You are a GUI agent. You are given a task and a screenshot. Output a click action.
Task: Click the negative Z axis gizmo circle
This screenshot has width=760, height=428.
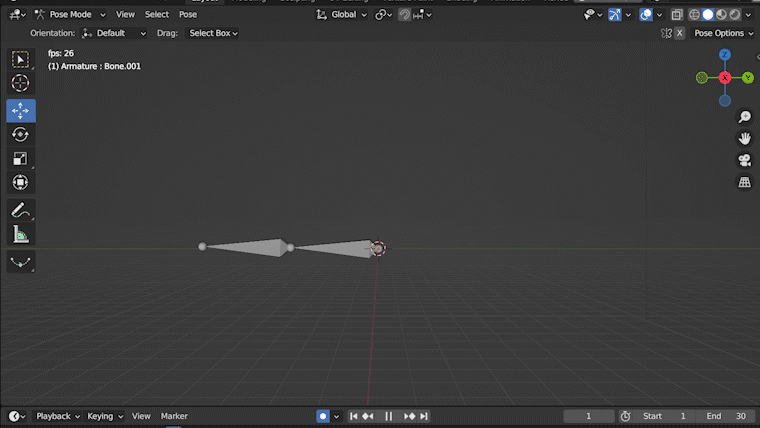click(725, 101)
